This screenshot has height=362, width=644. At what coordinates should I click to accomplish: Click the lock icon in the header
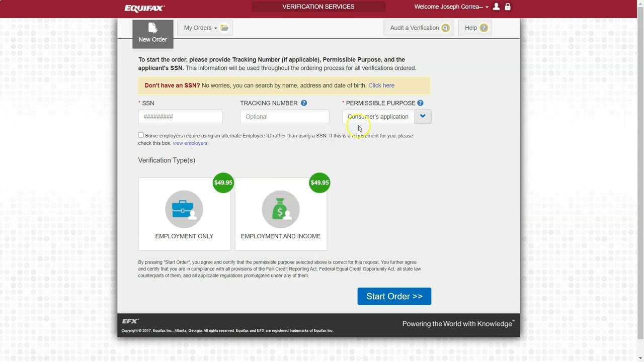point(508,7)
